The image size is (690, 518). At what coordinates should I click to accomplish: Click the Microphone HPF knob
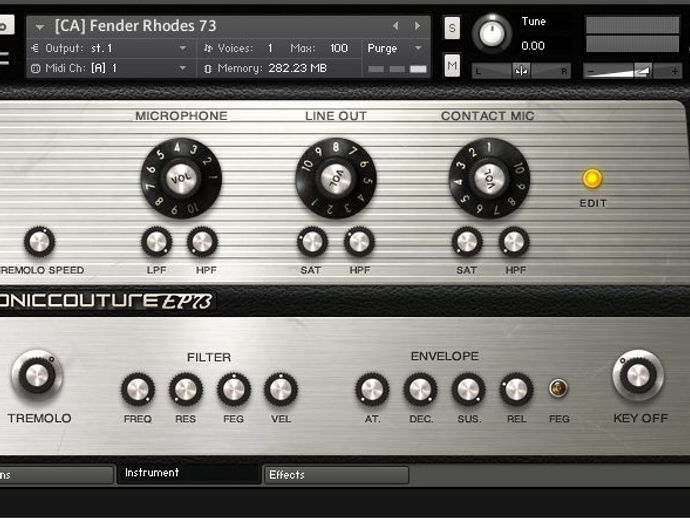click(x=202, y=242)
